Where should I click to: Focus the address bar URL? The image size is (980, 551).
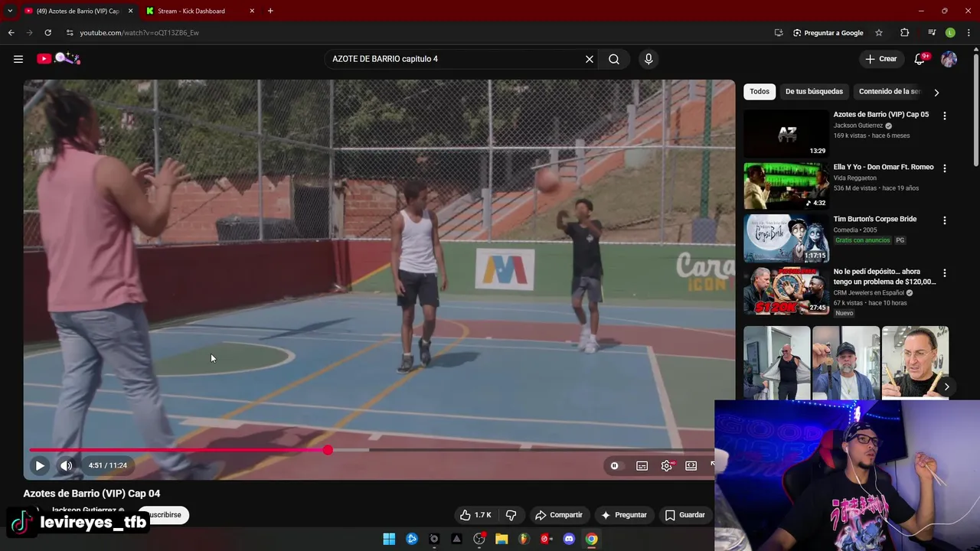(x=139, y=33)
